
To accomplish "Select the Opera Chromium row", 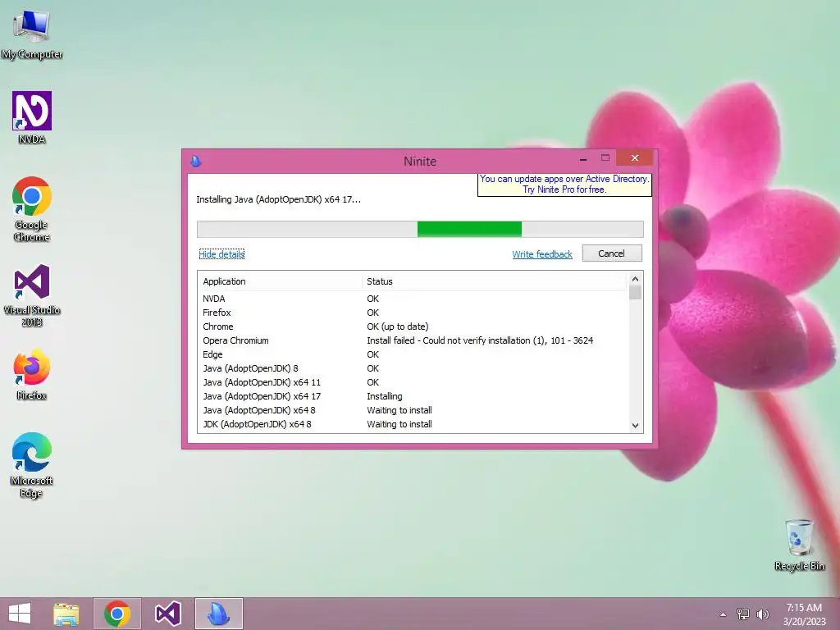I will [x=413, y=340].
